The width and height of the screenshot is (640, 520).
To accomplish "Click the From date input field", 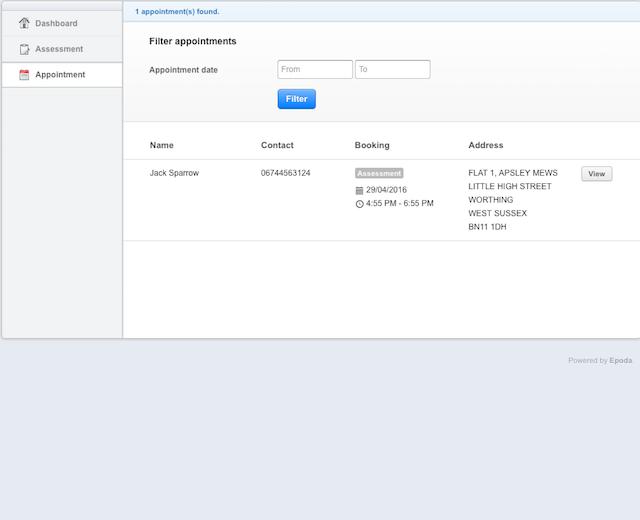I will 315,69.
